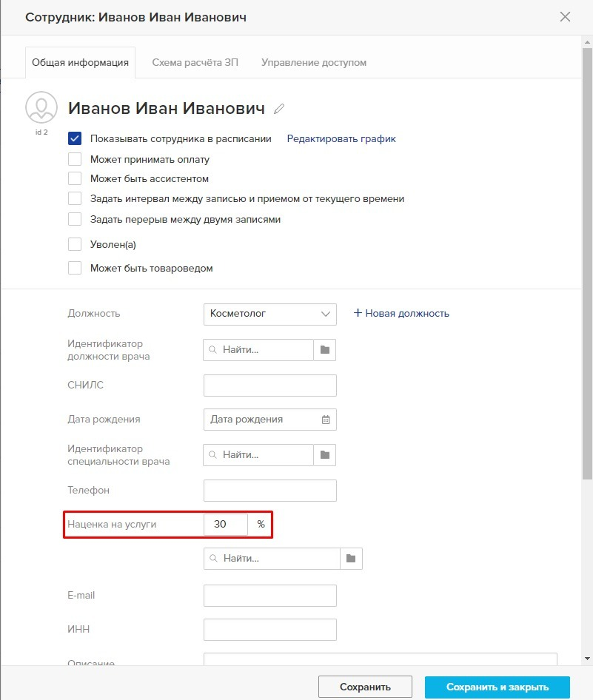593x700 pixels.
Task: Open the doctor specialty identifier search box
Action: click(258, 455)
